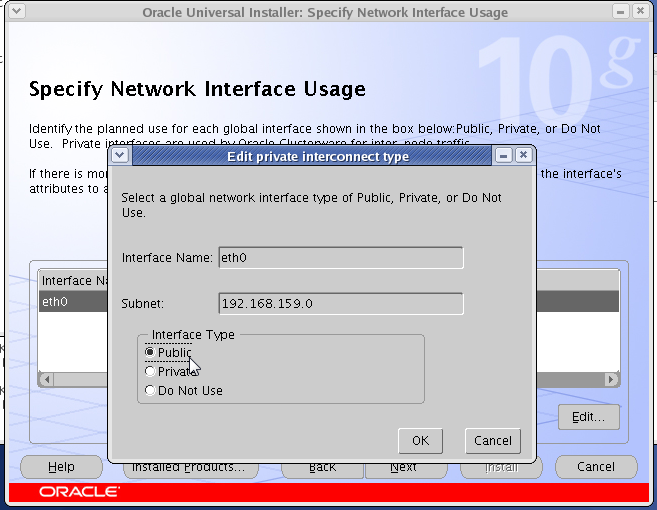Choose the Do Not Use radio option

150,391
